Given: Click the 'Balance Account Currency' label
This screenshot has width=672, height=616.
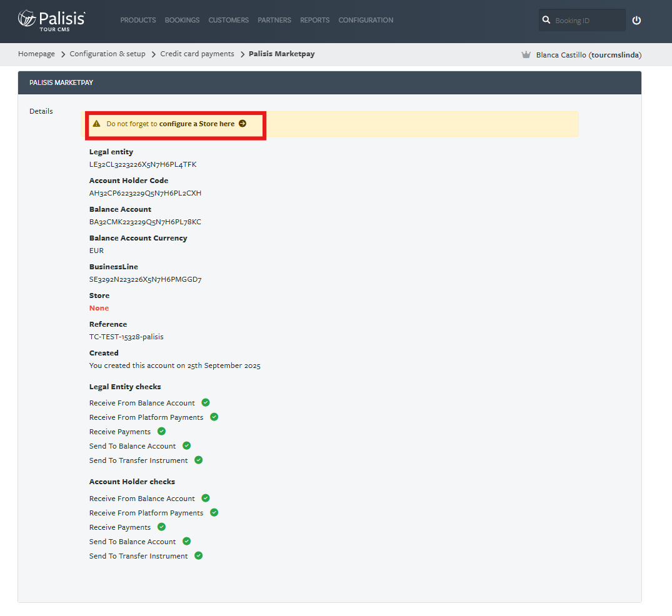Looking at the screenshot, I should pos(138,238).
